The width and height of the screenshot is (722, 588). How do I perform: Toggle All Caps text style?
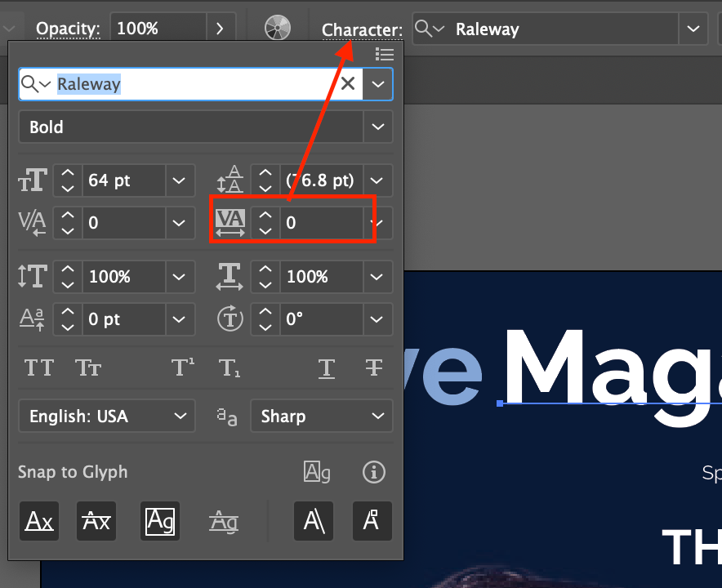(x=39, y=367)
